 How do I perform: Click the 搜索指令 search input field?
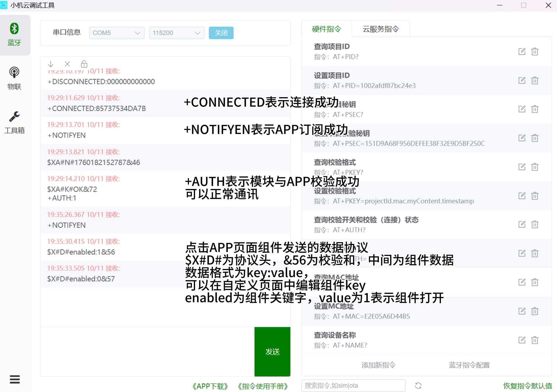pos(353,386)
